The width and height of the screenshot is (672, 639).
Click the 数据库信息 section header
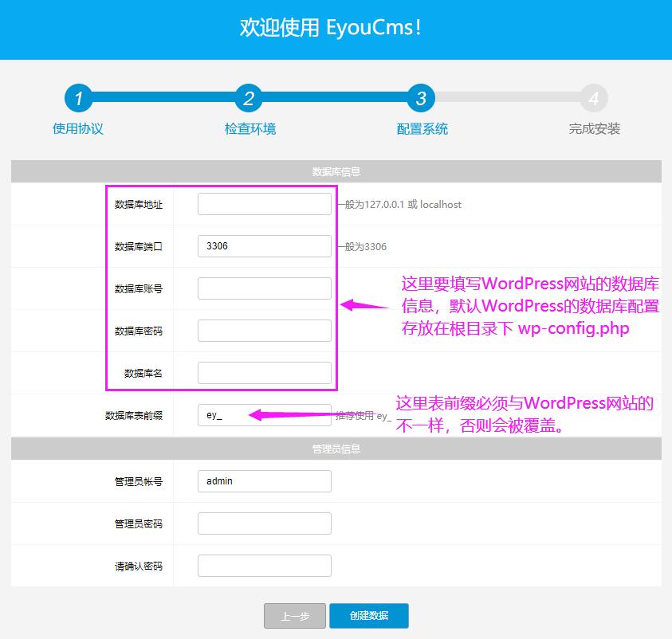click(336, 171)
